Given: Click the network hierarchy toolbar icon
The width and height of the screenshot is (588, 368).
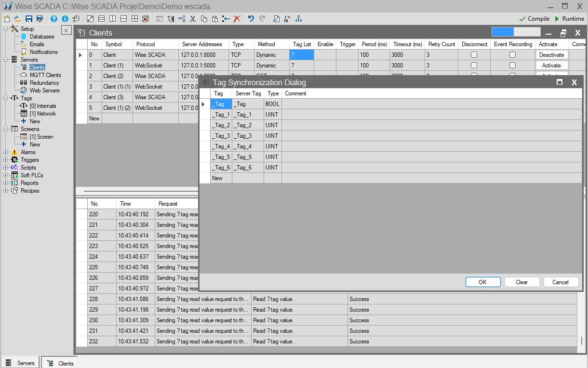Looking at the screenshot, I should click(299, 19).
